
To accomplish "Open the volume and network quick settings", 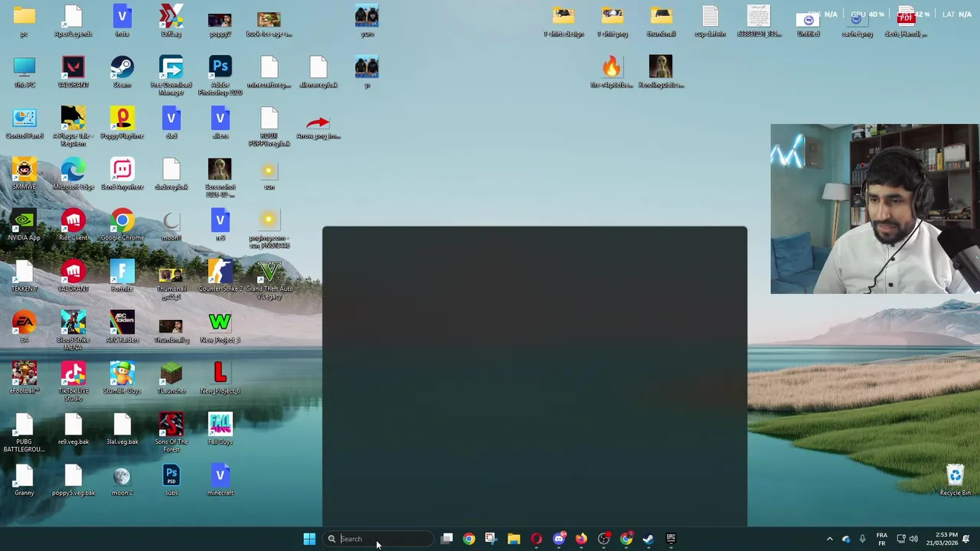I will (909, 539).
